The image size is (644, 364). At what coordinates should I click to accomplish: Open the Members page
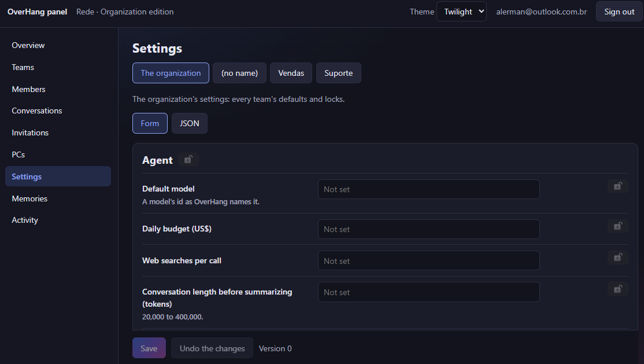click(x=58, y=89)
